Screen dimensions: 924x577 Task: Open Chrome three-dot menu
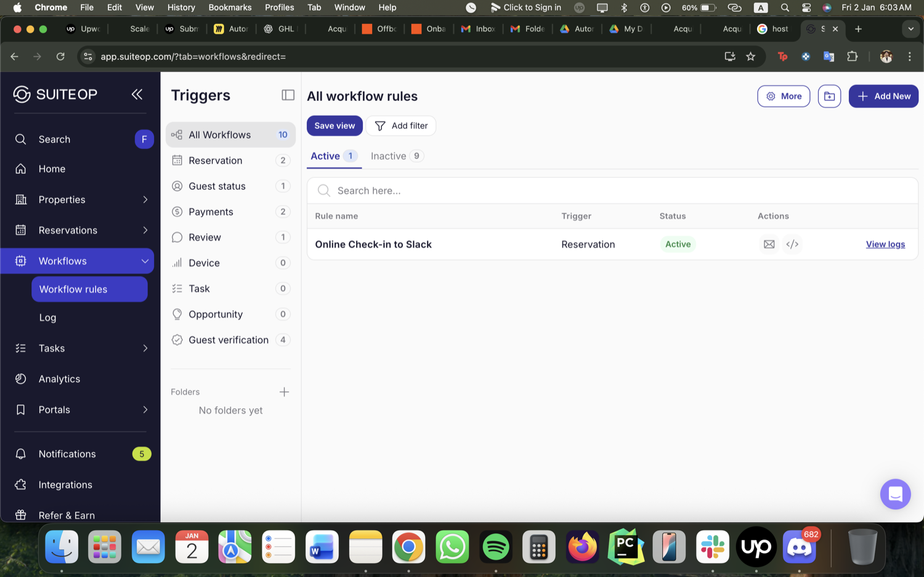(909, 57)
